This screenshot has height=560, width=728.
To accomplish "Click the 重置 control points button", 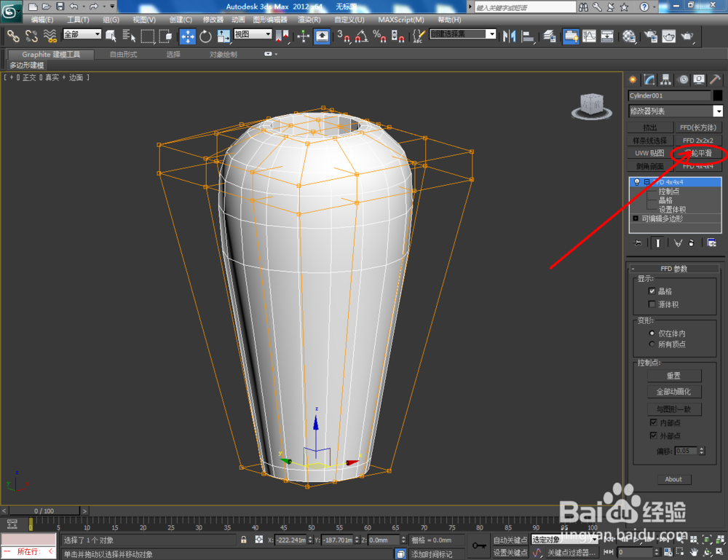I will (674, 376).
